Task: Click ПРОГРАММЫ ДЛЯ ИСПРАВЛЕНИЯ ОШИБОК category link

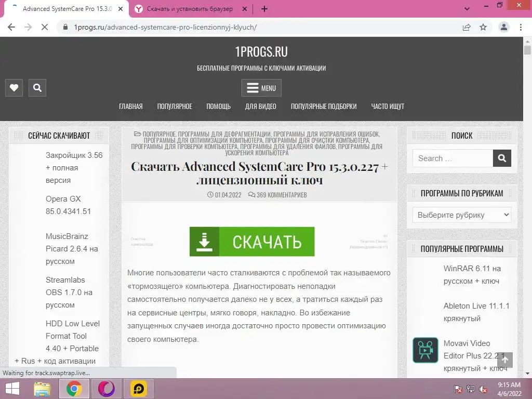Action: point(326,134)
